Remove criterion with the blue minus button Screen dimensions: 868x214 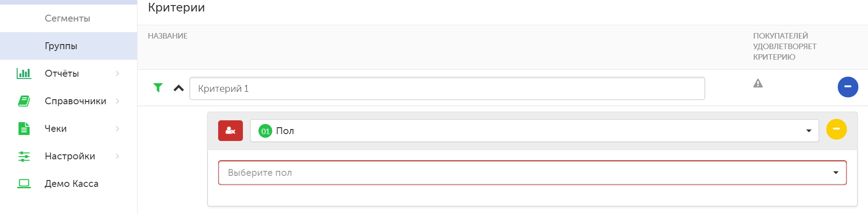click(848, 87)
